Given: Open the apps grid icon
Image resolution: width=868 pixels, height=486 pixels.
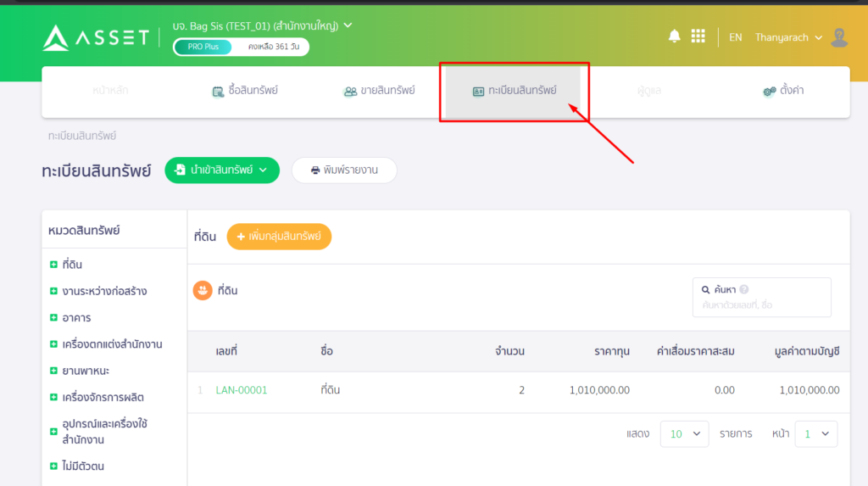Looking at the screenshot, I should click(x=698, y=36).
